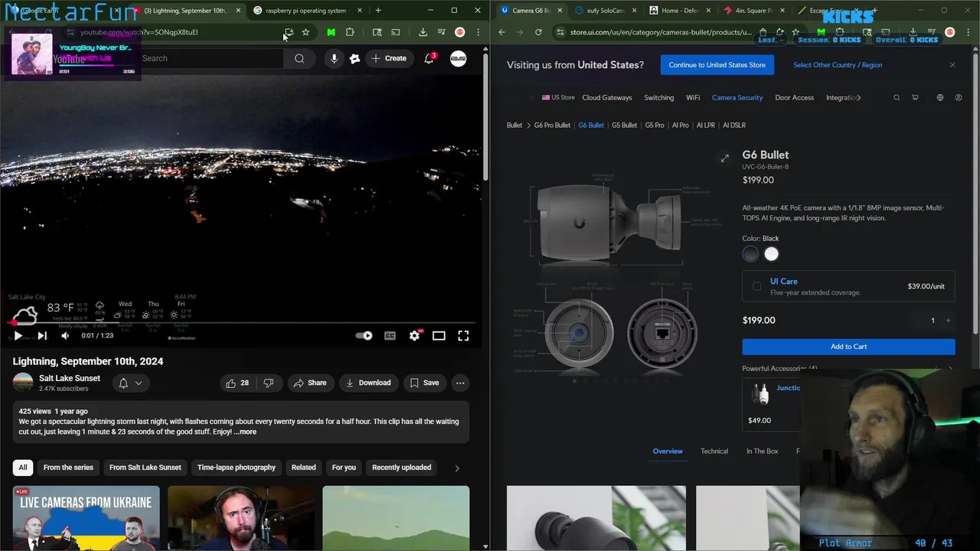Select the 'Time-lapse photography' chip
Viewport: 980px width, 551px height.
tap(237, 468)
